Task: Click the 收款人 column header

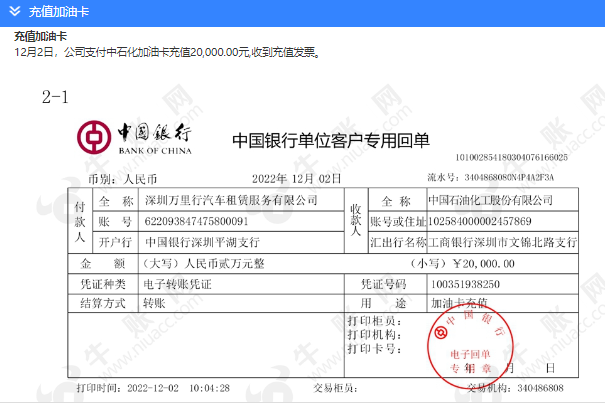Action: (x=356, y=221)
